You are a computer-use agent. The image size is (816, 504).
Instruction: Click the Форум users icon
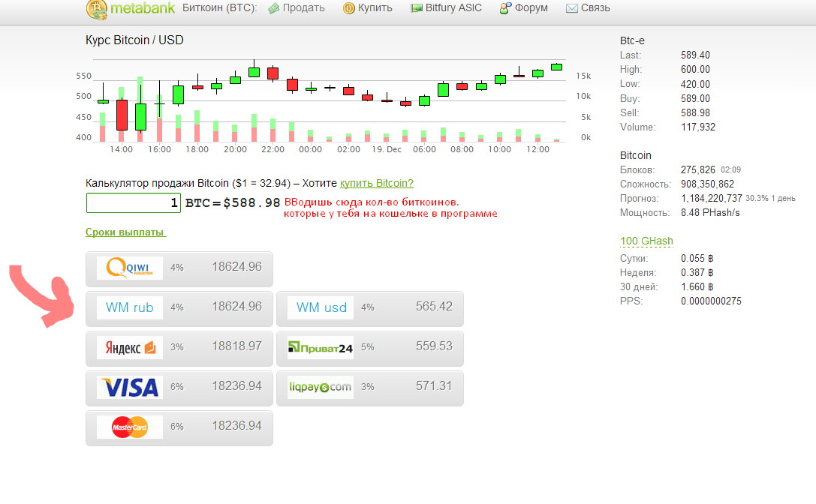coord(504,8)
